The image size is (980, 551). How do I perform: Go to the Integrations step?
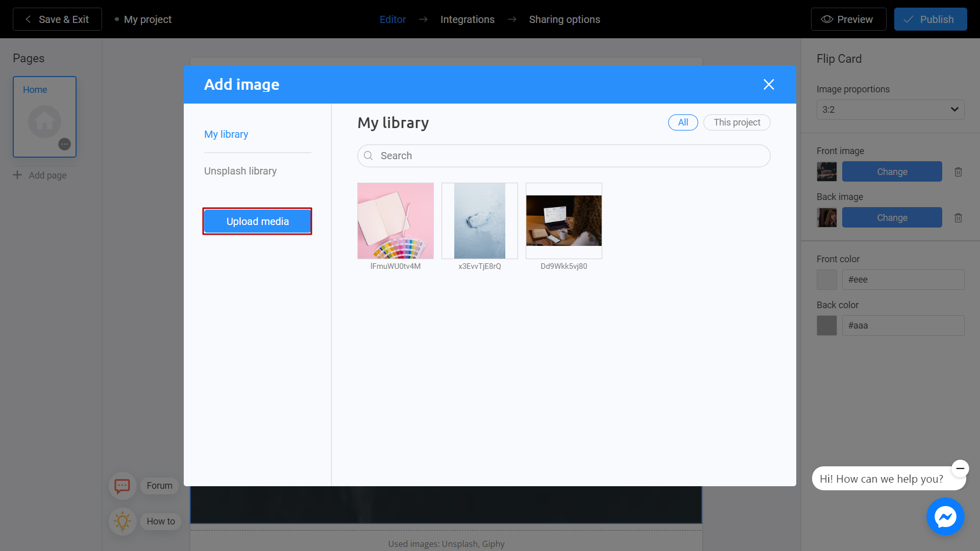(467, 19)
